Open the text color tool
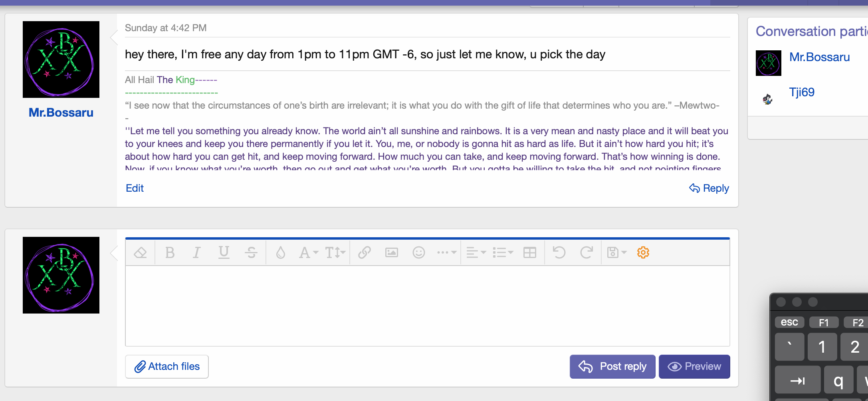This screenshot has width=868, height=401. [280, 252]
